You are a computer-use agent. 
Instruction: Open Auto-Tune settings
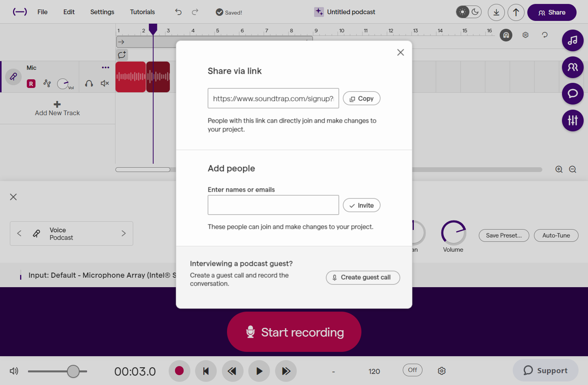556,235
